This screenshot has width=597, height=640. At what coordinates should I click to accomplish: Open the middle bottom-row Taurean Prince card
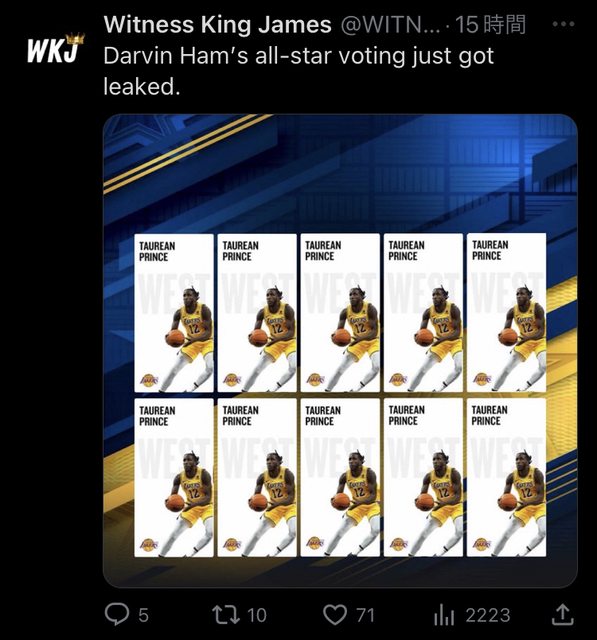tap(340, 477)
